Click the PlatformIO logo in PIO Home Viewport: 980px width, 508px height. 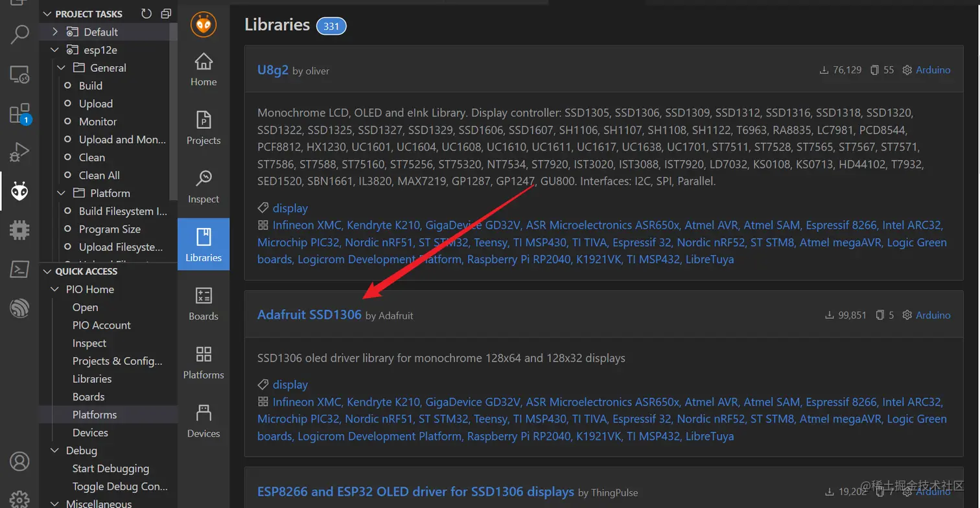[x=204, y=25]
